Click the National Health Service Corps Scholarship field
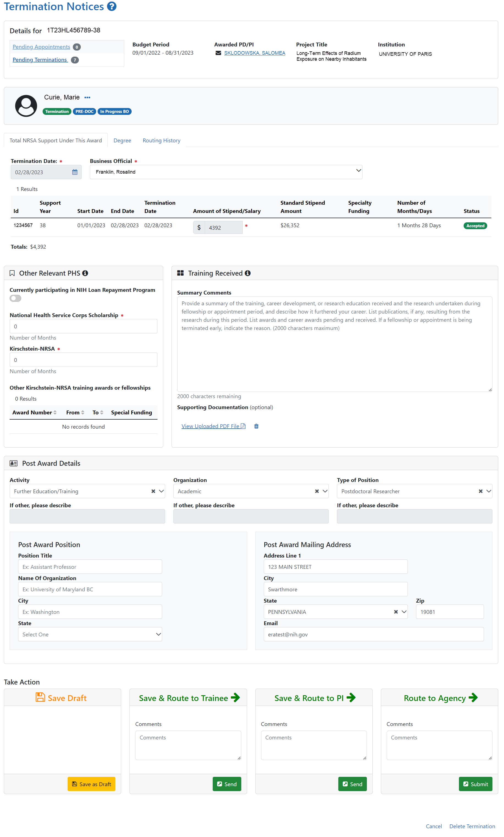The height and width of the screenshot is (837, 504). [84, 326]
